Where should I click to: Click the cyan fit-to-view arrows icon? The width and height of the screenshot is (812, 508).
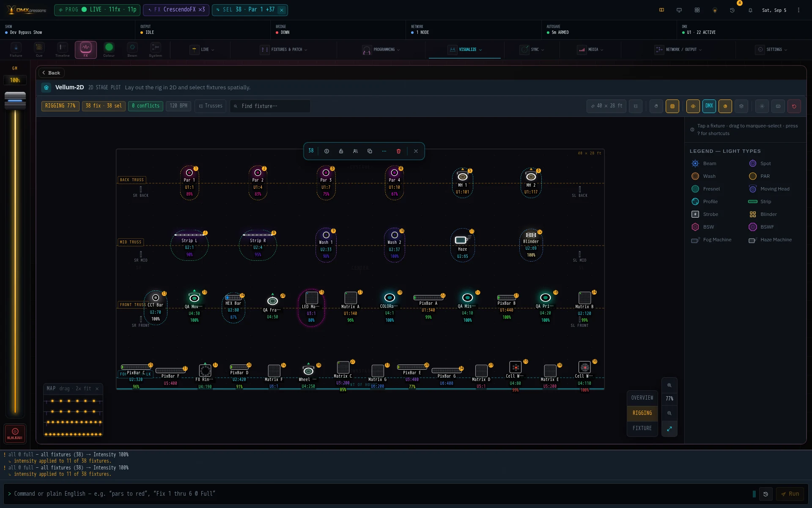tap(669, 429)
